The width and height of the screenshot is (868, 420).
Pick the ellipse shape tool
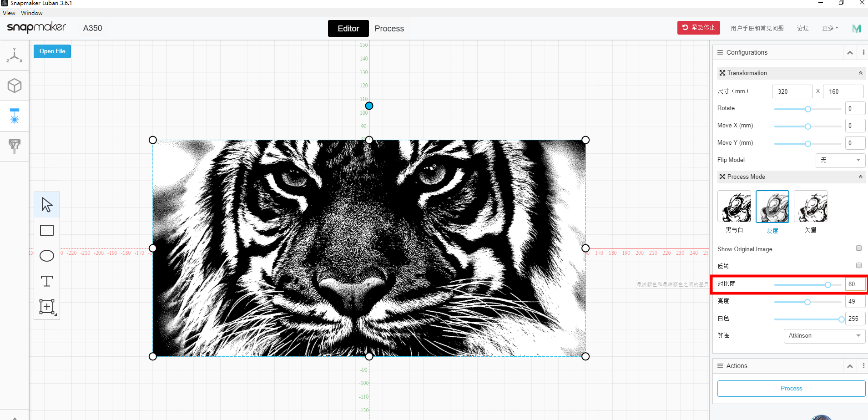(47, 256)
